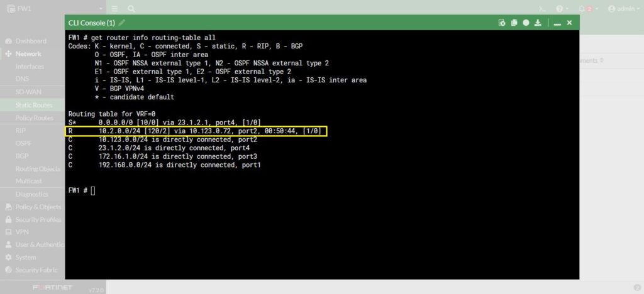This screenshot has height=294, width=644.
Task: Open the search magnifier
Action: tap(131, 9)
